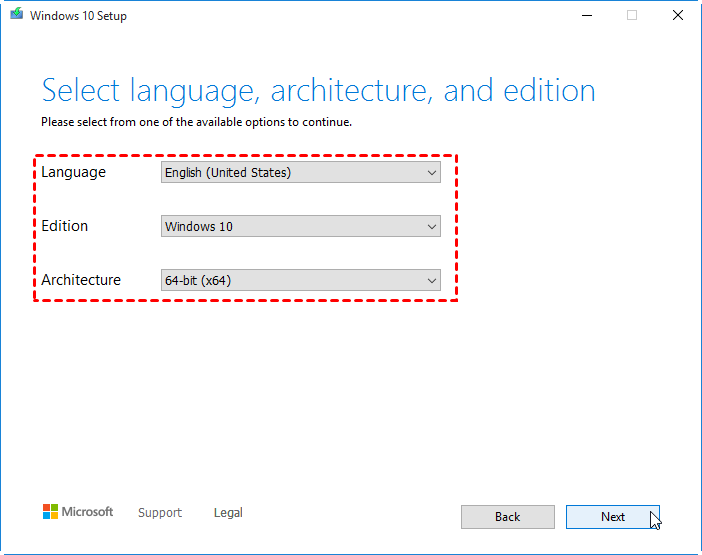Screen dimensions: 702x555
Task: Click the Windows 10 Setup title bar icon
Action: pos(15,16)
